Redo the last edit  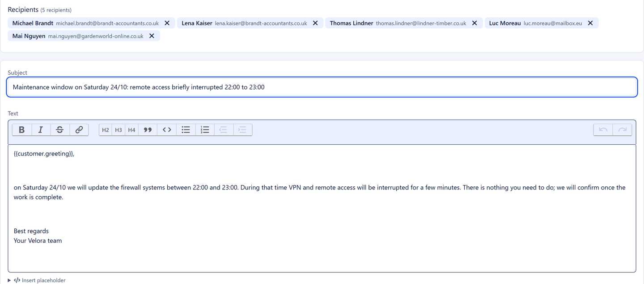pos(622,130)
